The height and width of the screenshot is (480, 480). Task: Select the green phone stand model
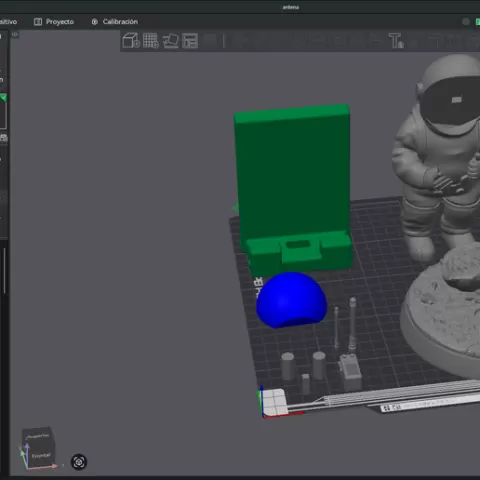(293, 187)
